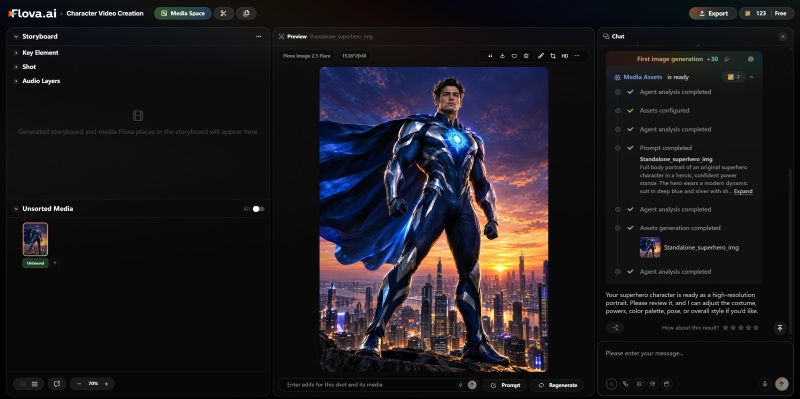
Task: Click the quote icon in preview toolbar
Action: click(490, 56)
